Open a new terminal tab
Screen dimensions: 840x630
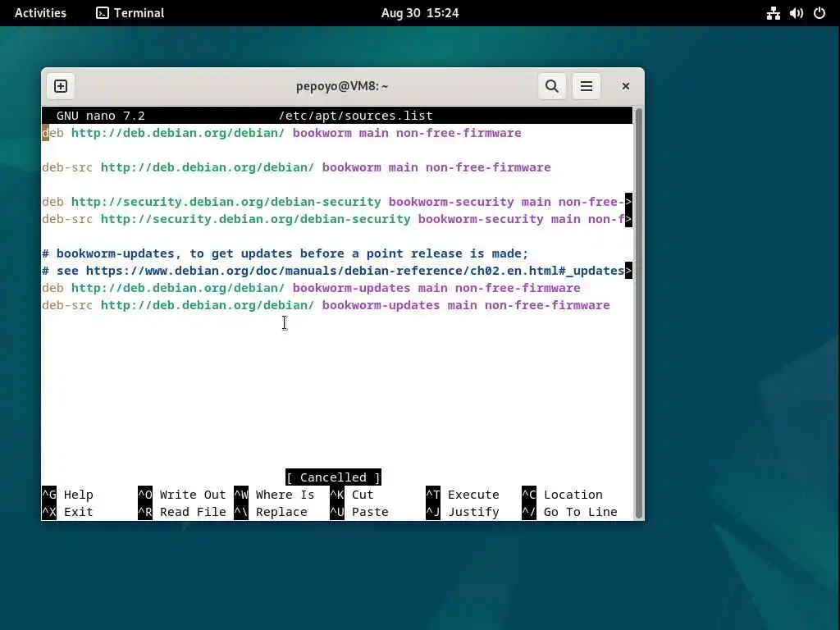tap(61, 86)
